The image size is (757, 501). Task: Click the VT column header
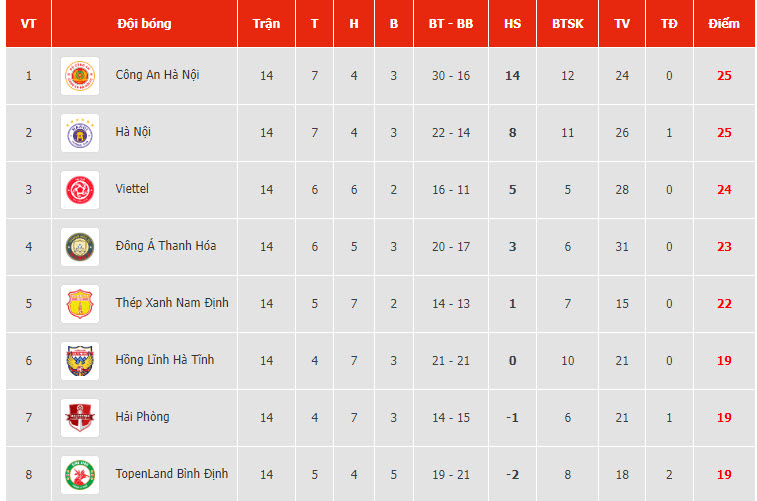(28, 23)
